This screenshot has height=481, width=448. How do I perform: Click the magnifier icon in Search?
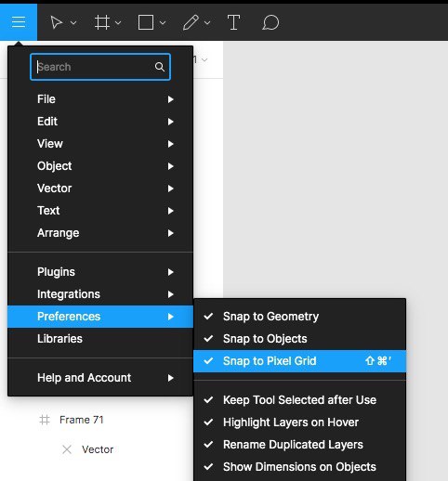pyautogui.click(x=160, y=67)
